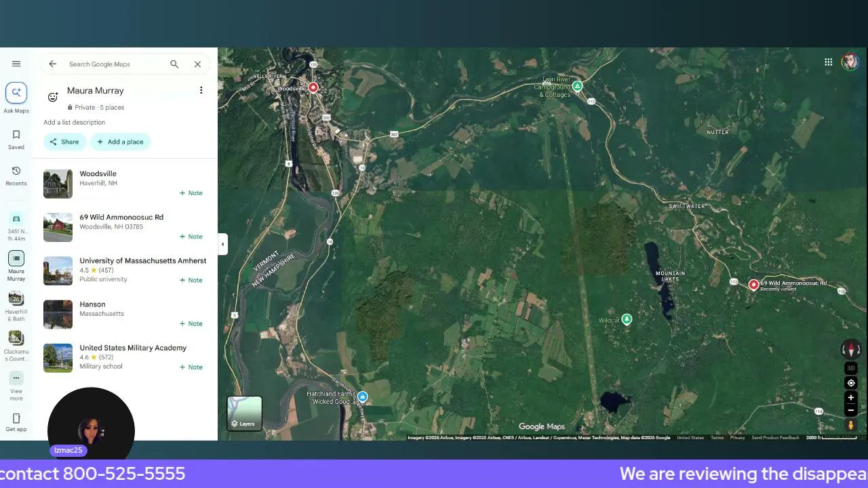This screenshot has width=868, height=488.
Task: Click the 2000 ft map scale
Action: click(831, 438)
